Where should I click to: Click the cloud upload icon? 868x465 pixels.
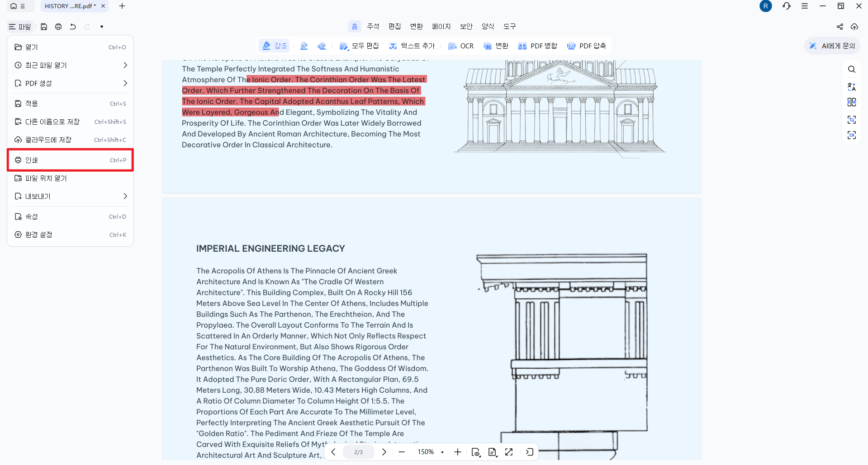point(854,27)
